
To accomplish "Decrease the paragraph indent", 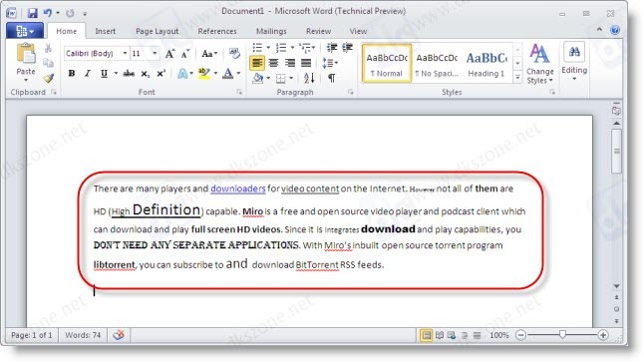I will point(331,48).
